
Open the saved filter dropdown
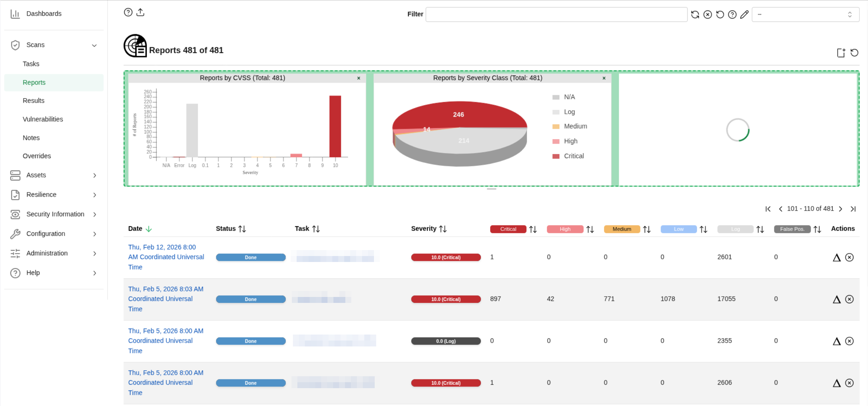click(805, 15)
